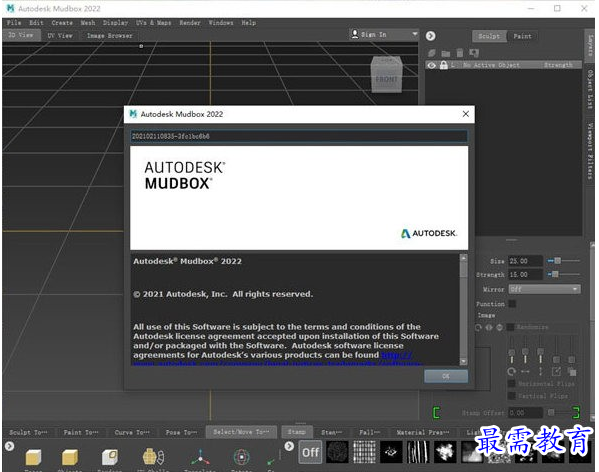Open the Sign In dropdown

coord(384,34)
